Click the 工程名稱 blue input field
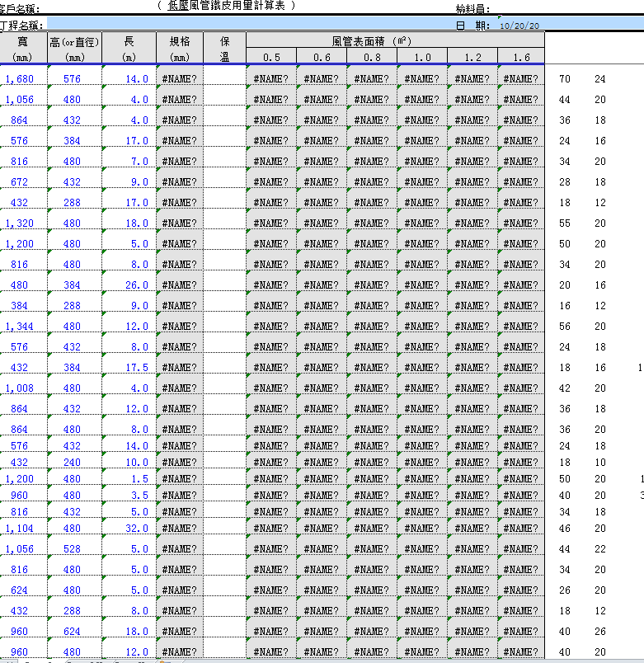 tap(250, 24)
